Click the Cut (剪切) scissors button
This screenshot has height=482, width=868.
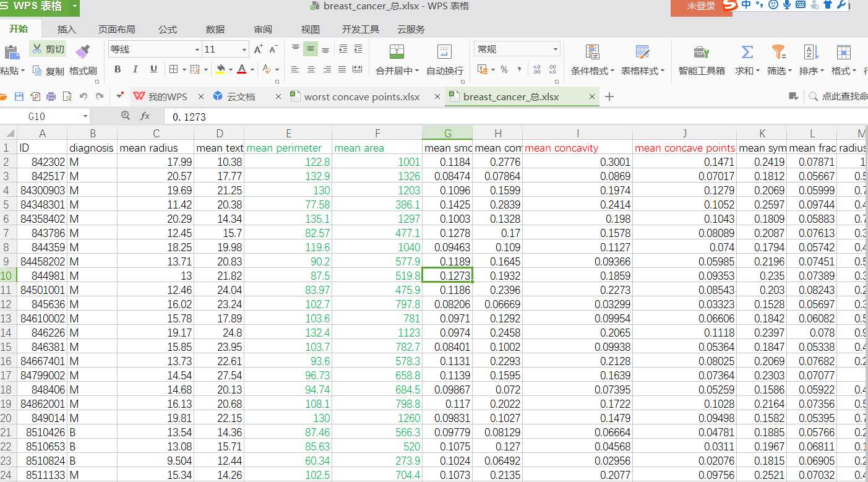(48, 49)
